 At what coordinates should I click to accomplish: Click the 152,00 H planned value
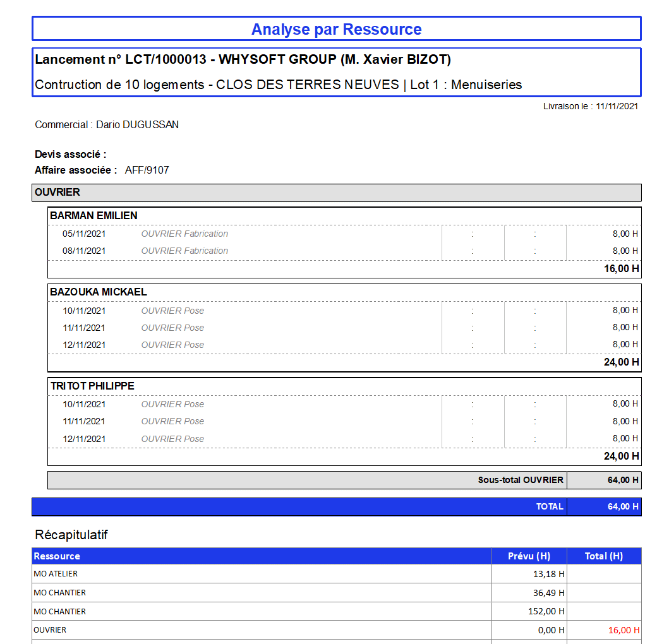tap(546, 612)
